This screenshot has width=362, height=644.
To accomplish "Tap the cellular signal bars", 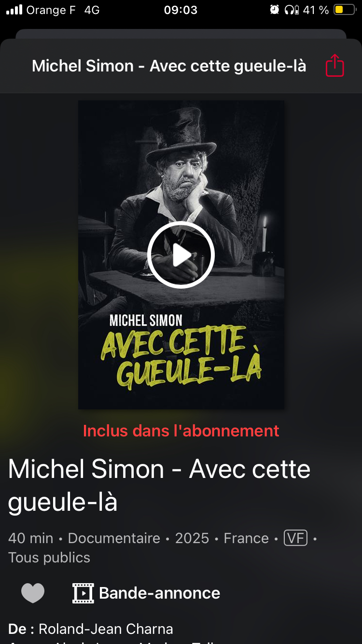I will coord(14,10).
